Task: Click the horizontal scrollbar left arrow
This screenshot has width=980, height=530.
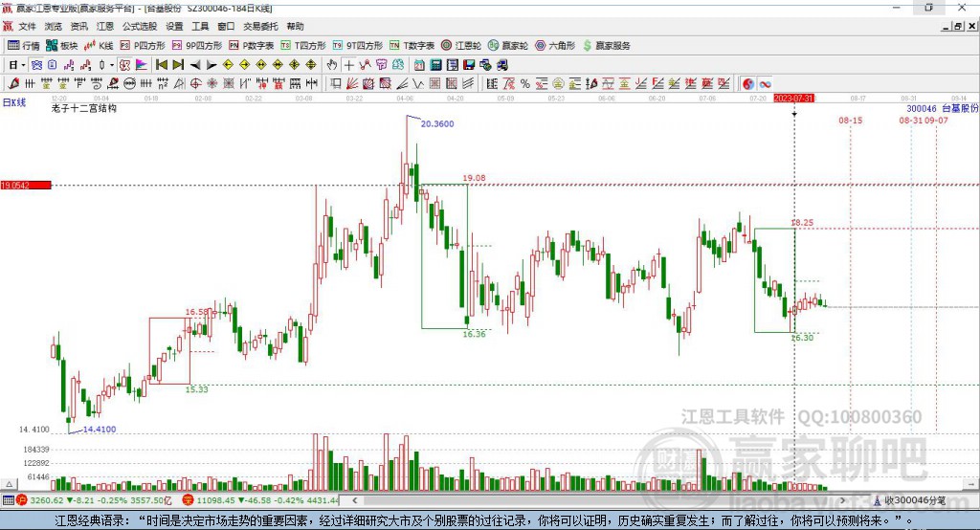Action: pyautogui.click(x=355, y=500)
